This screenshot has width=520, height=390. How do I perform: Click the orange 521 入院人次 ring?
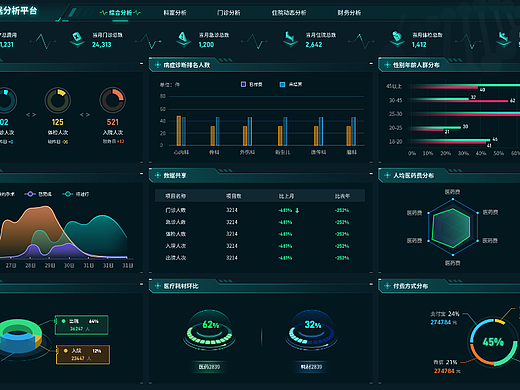point(113,100)
